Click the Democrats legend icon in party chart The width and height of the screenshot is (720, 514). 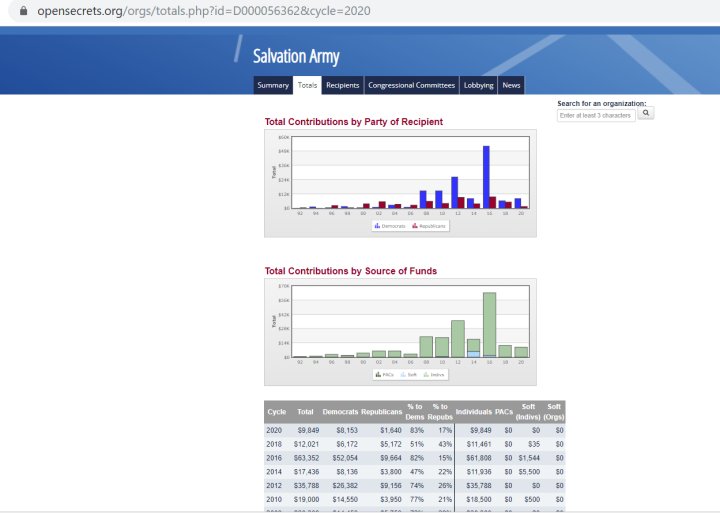click(377, 226)
